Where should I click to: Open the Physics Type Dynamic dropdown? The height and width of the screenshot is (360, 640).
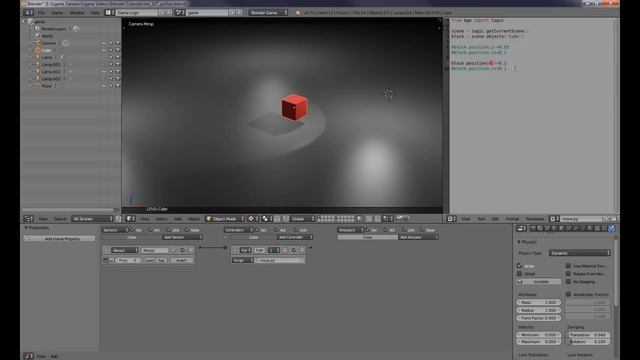[579, 253]
